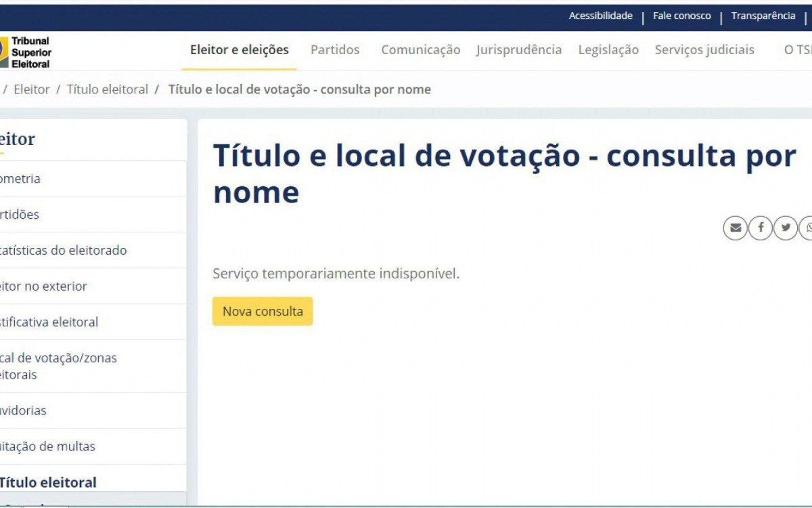Open the Acessibilidade link
This screenshot has width=812, height=508.
[x=602, y=15]
